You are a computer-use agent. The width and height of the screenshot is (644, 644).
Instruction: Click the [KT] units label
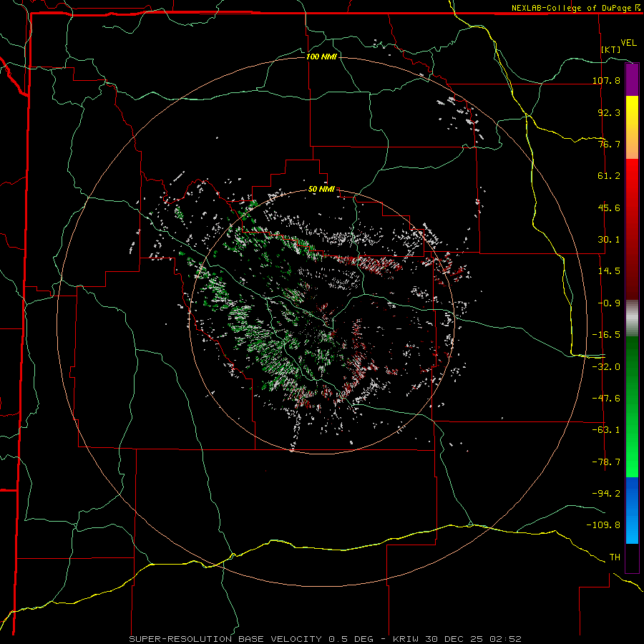click(611, 49)
